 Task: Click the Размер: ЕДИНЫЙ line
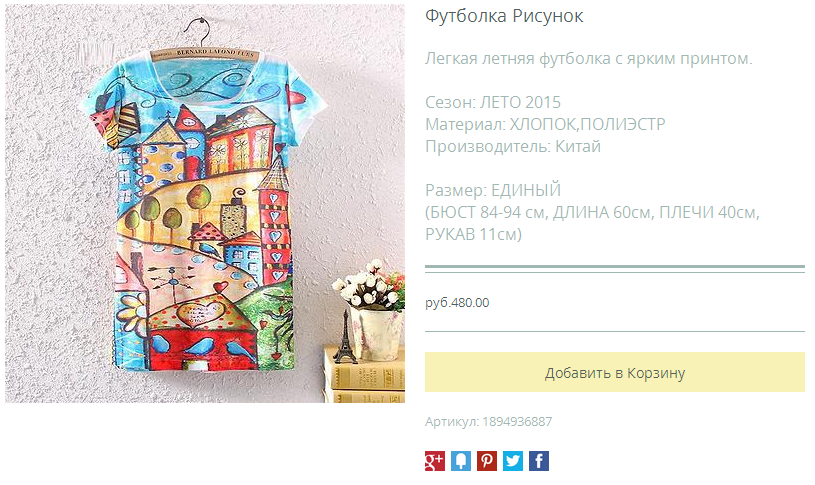[493, 190]
